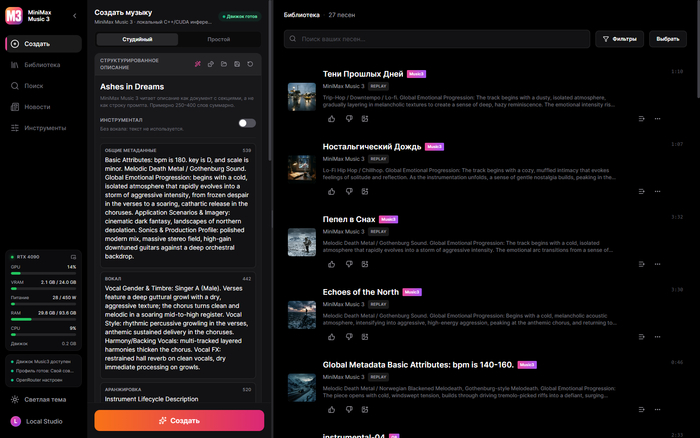Toggle the Инструментал switch
This screenshot has width=700, height=438.
pyautogui.click(x=247, y=123)
